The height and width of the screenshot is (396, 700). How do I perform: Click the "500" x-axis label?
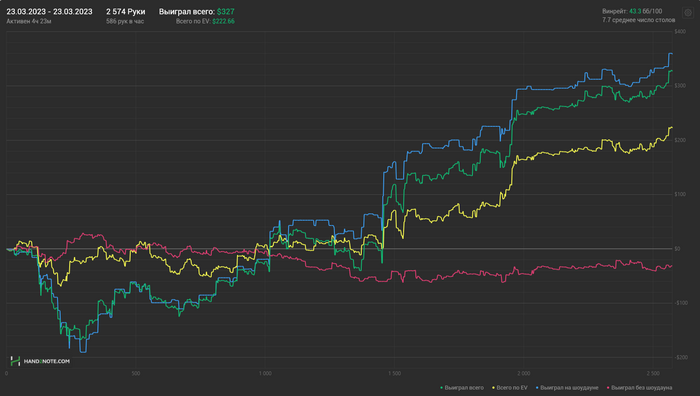pos(136,373)
